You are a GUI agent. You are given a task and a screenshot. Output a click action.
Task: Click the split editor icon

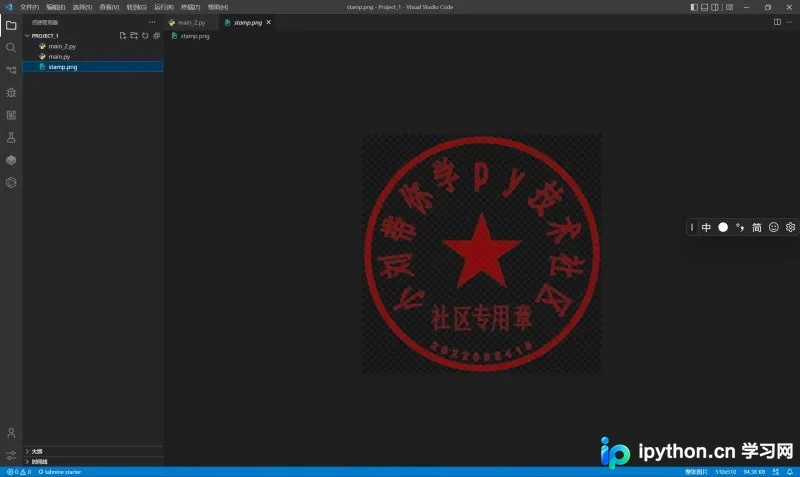tap(777, 22)
